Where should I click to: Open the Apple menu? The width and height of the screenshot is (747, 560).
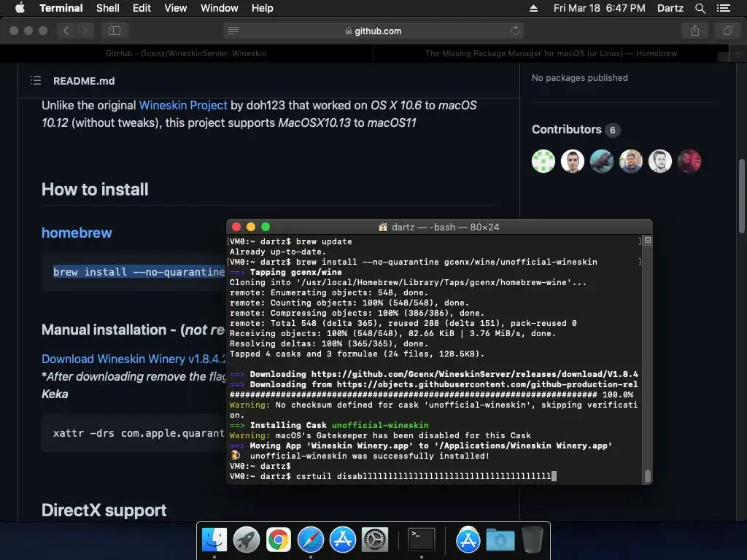coord(20,8)
